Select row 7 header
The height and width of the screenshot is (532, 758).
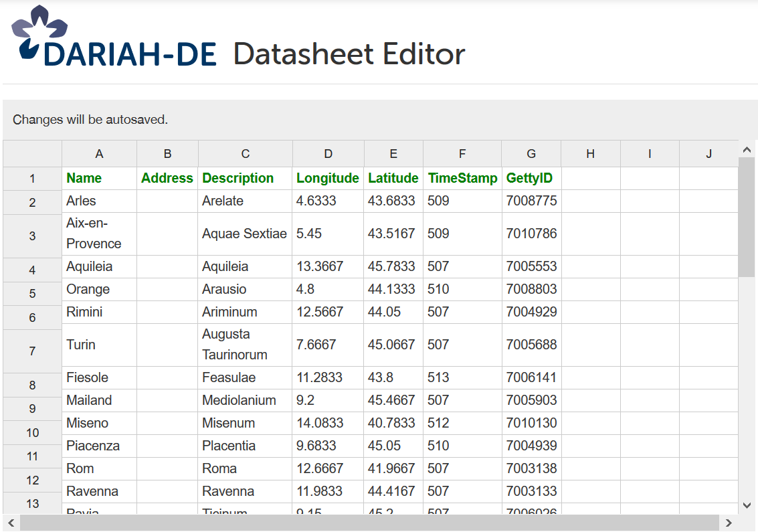32,351
